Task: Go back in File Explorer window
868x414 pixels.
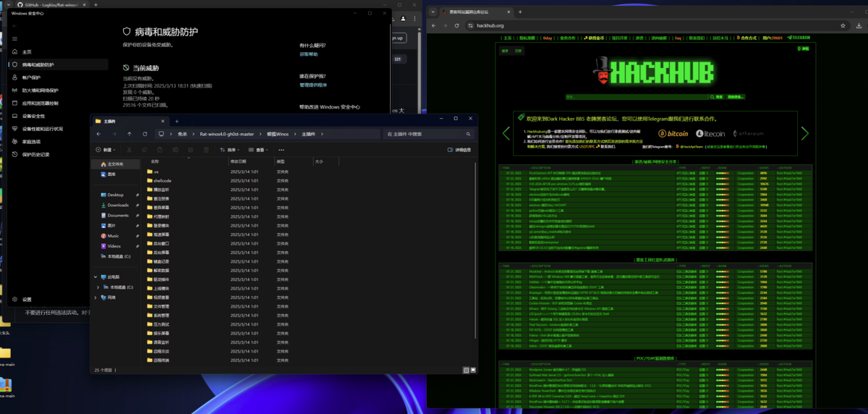Action: 99,134
